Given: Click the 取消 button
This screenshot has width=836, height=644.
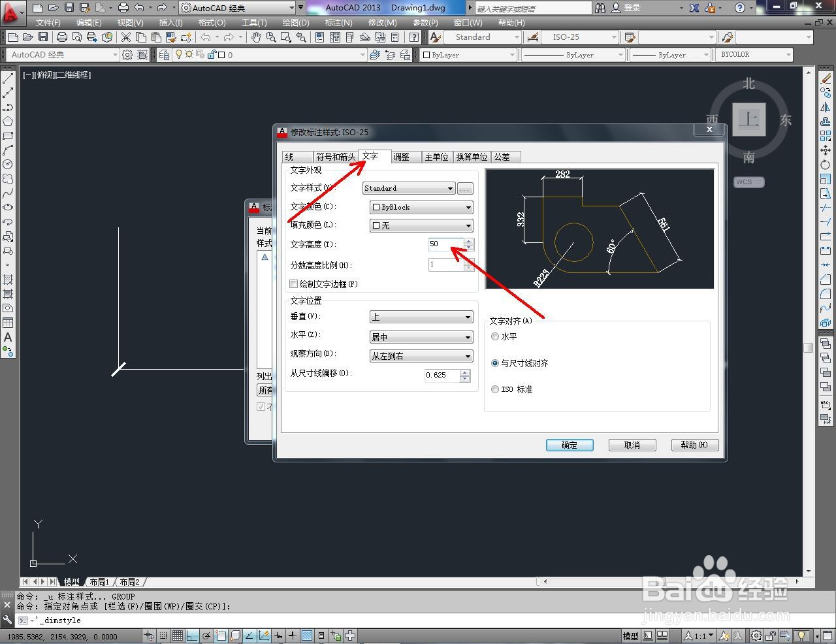Looking at the screenshot, I should pos(632,445).
